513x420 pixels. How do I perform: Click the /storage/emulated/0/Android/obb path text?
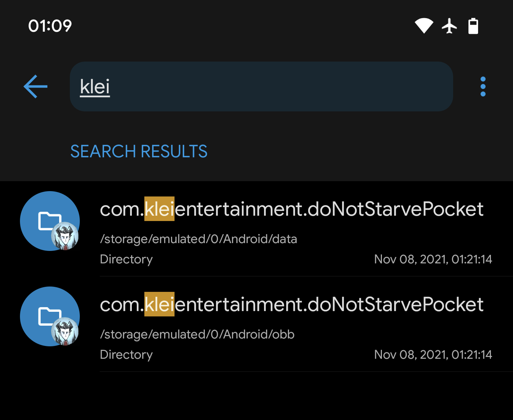point(197,334)
